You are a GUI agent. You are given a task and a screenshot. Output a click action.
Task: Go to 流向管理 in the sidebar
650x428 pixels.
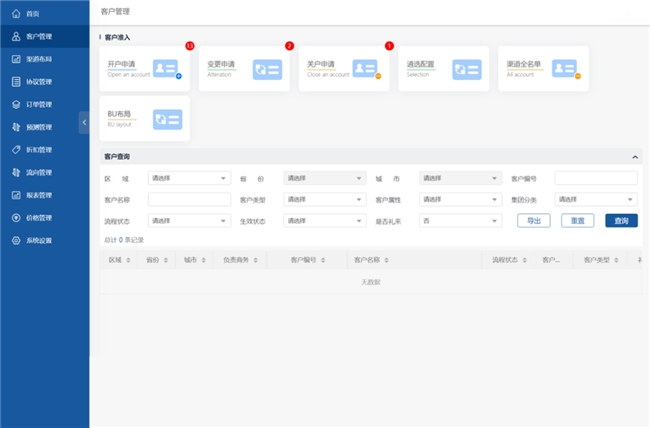[45, 173]
